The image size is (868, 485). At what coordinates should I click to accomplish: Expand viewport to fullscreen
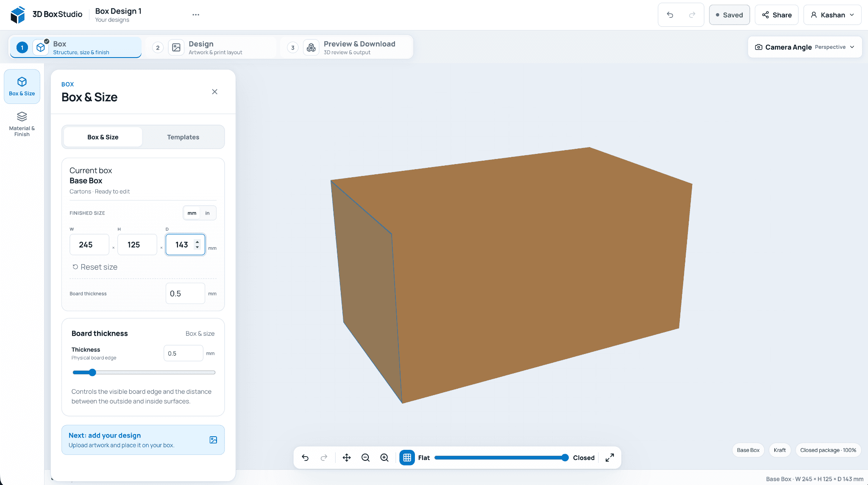click(609, 457)
